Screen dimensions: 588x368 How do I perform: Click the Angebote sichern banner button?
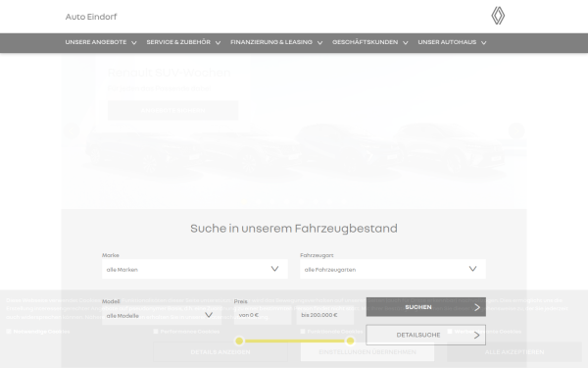(x=172, y=110)
